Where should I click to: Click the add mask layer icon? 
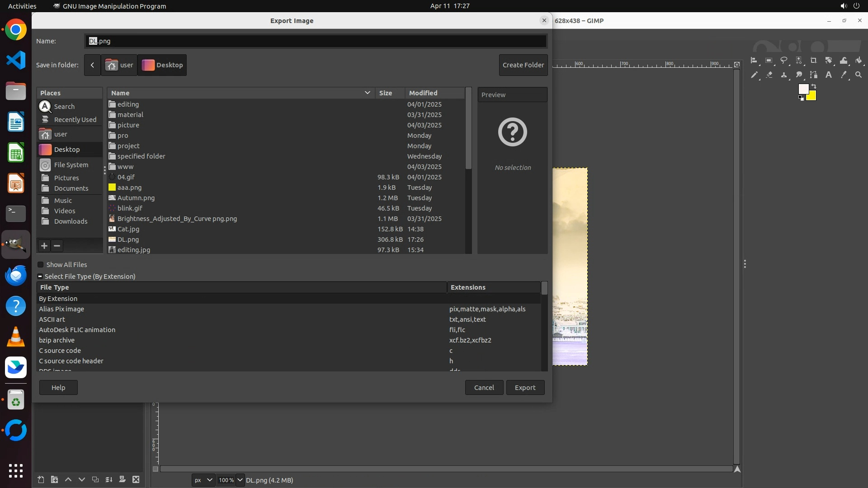click(122, 480)
